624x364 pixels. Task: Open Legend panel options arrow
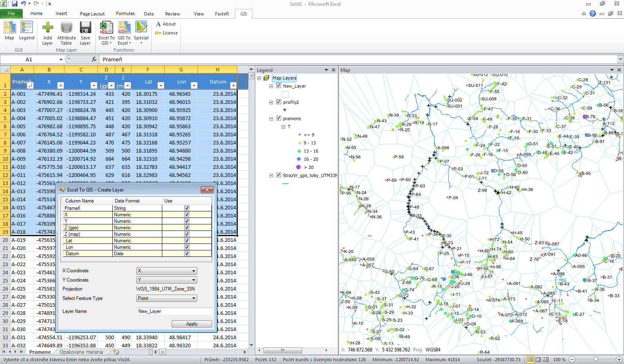pos(326,70)
